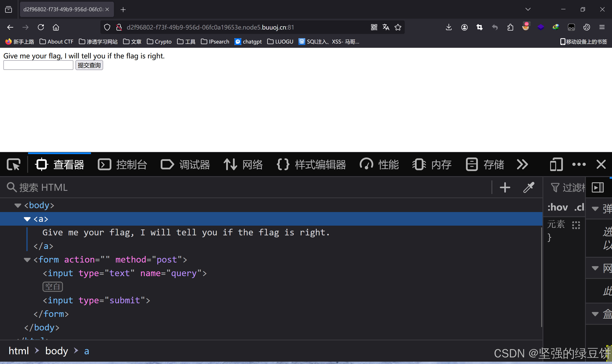Open the downloads panel
612x364 pixels.
click(x=449, y=27)
